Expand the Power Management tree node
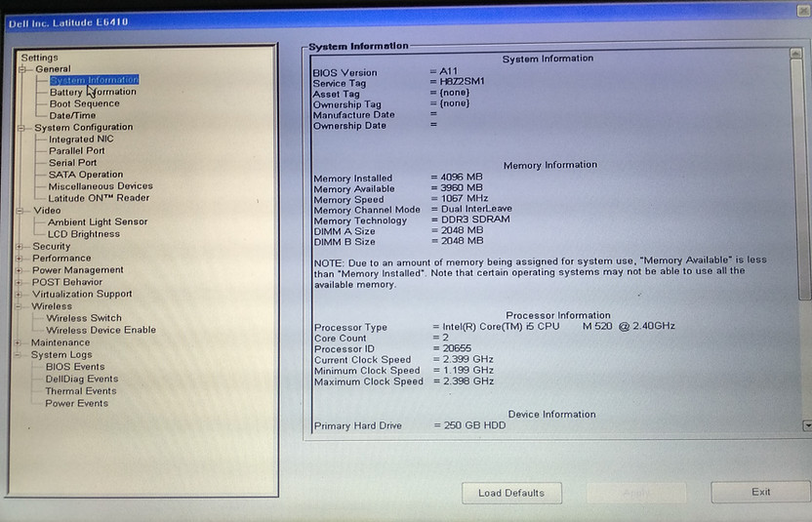This screenshot has width=812, height=522. click(20, 270)
